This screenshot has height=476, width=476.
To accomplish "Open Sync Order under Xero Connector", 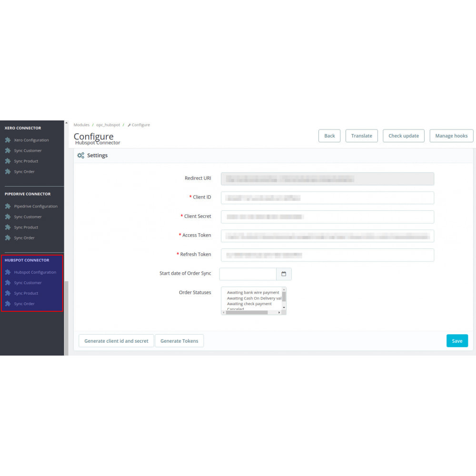I will click(x=24, y=171).
